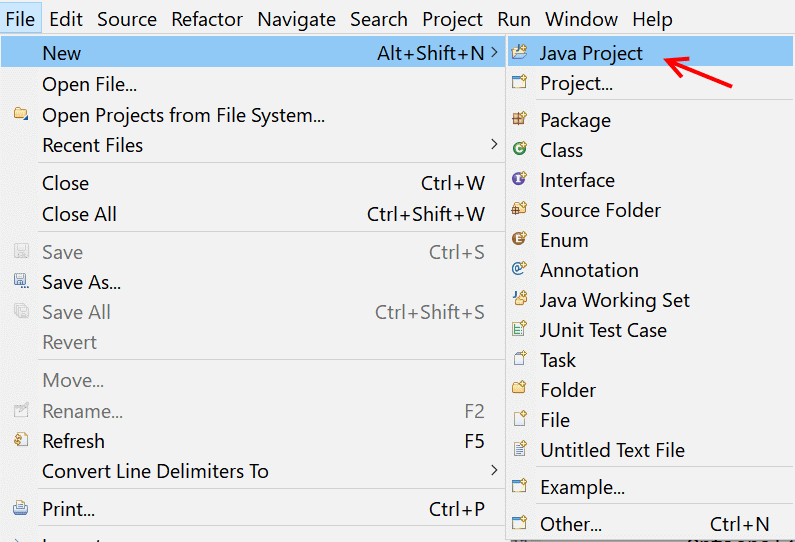Click the Enum icon

519,238
